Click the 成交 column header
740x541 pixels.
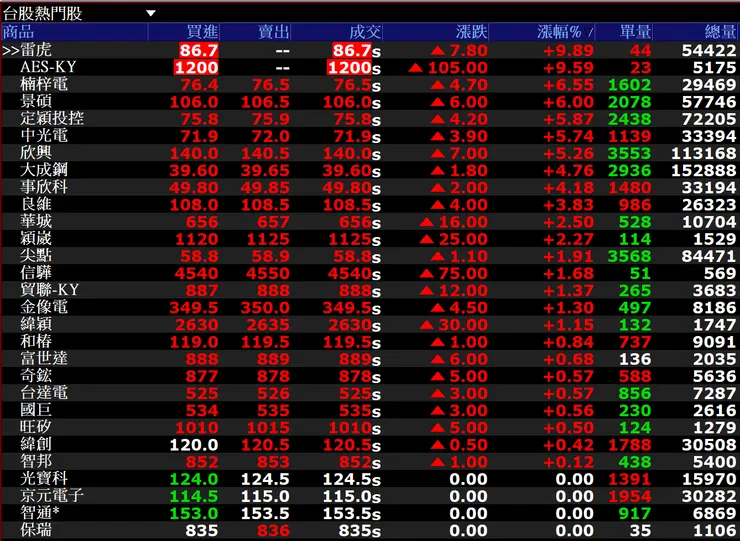(x=365, y=32)
